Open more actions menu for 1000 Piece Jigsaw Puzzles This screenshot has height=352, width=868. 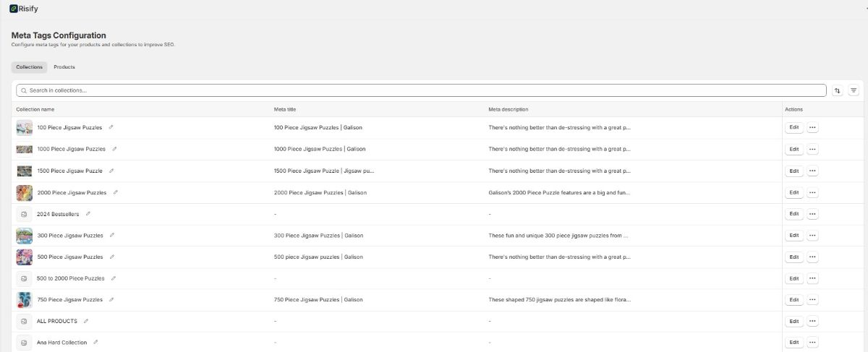click(812, 149)
